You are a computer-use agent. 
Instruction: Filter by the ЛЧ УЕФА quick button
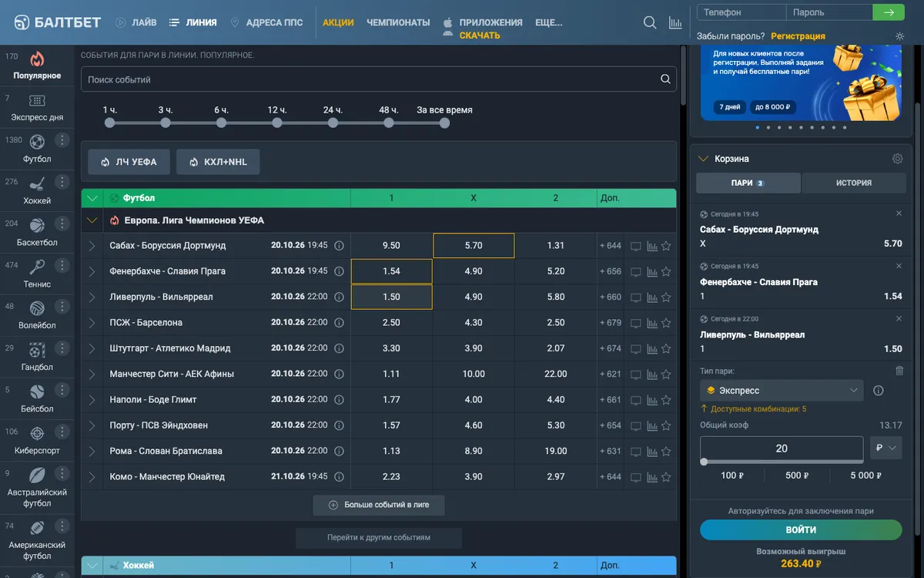pyautogui.click(x=129, y=162)
